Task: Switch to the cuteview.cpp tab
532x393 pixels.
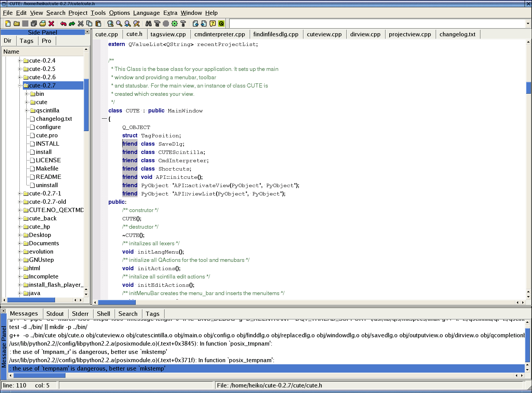Action: click(324, 34)
